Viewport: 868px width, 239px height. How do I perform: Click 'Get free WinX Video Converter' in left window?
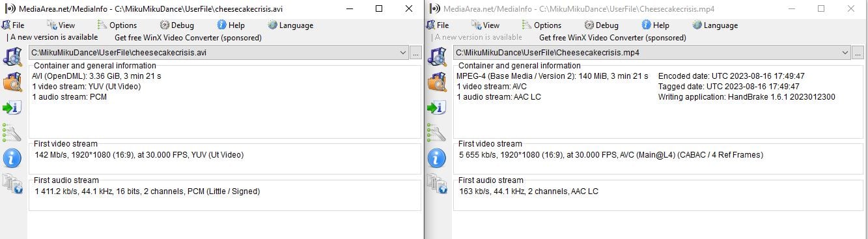(x=188, y=38)
